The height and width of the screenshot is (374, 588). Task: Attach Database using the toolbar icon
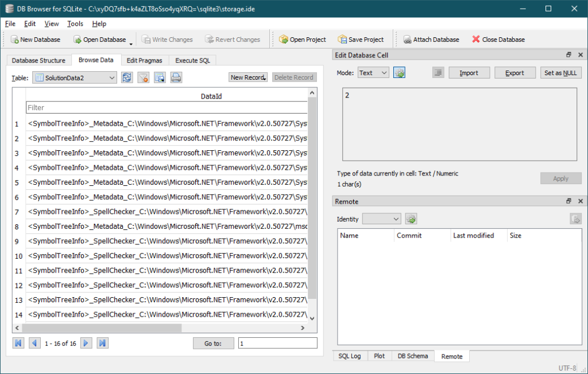tap(431, 39)
